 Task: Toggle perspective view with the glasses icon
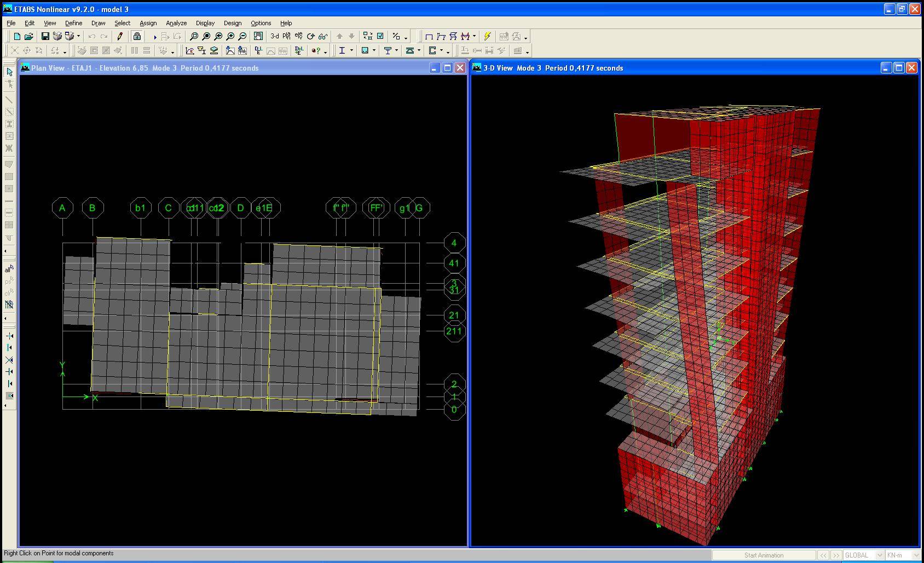click(x=323, y=37)
